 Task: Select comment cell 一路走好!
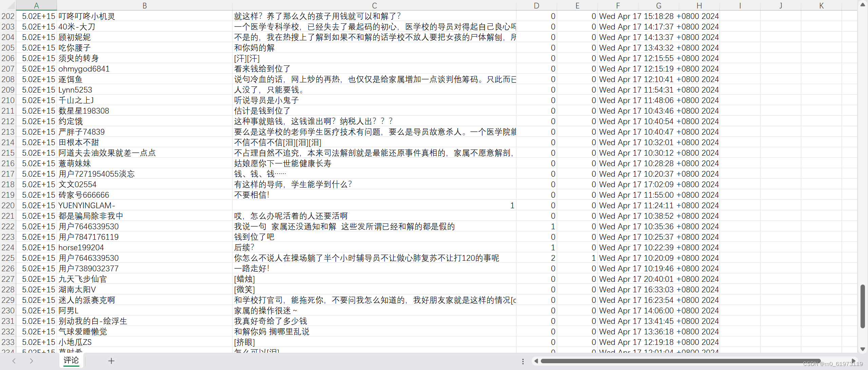(374, 269)
